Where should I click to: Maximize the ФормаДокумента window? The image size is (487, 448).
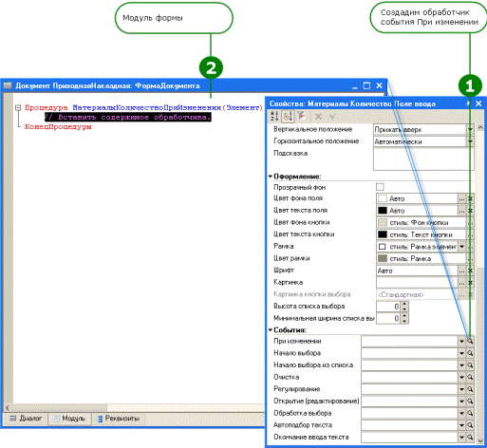(x=366, y=85)
